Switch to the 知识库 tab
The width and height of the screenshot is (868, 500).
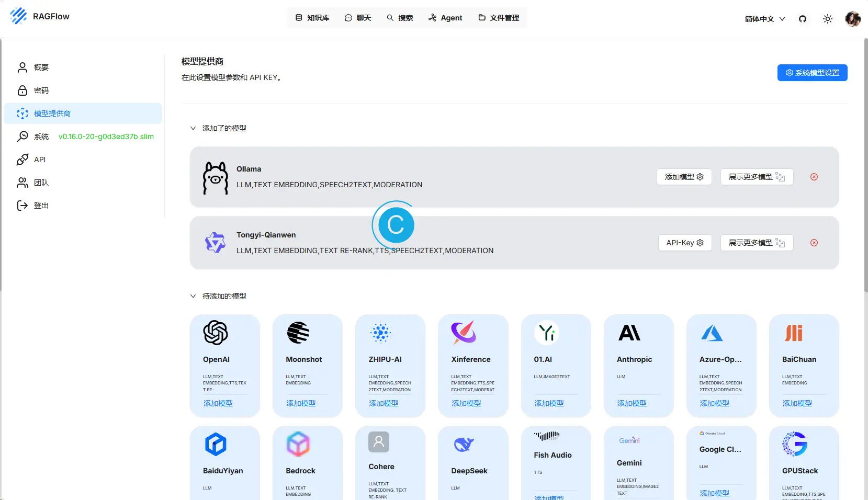tap(312, 18)
